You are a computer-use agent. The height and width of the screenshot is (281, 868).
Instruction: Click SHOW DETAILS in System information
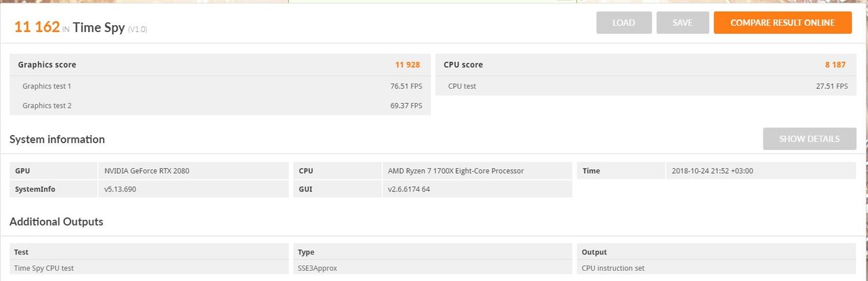(809, 139)
